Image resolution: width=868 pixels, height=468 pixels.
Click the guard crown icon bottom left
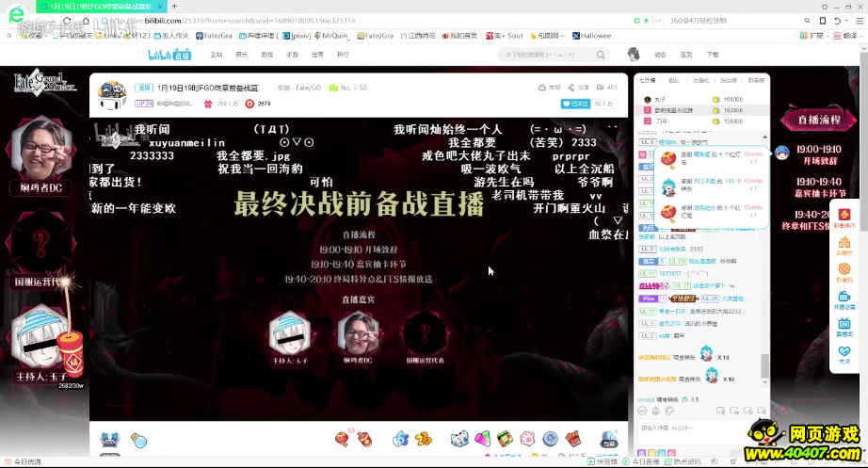click(109, 441)
